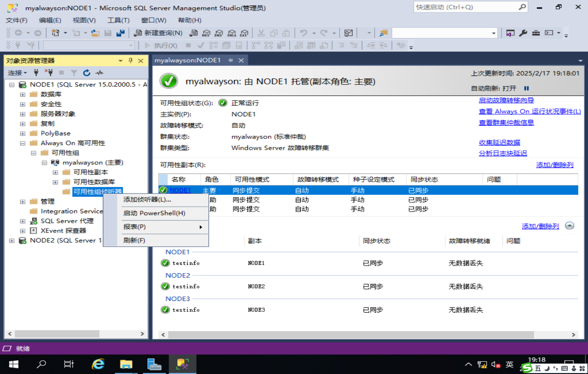Refresh the Object Explorer tree

click(x=86, y=73)
